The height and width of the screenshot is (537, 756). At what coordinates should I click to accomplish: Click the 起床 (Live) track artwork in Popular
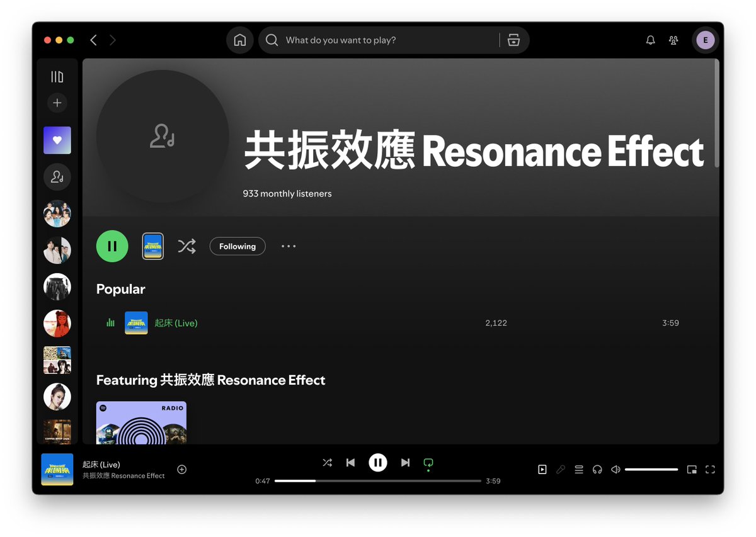136,323
